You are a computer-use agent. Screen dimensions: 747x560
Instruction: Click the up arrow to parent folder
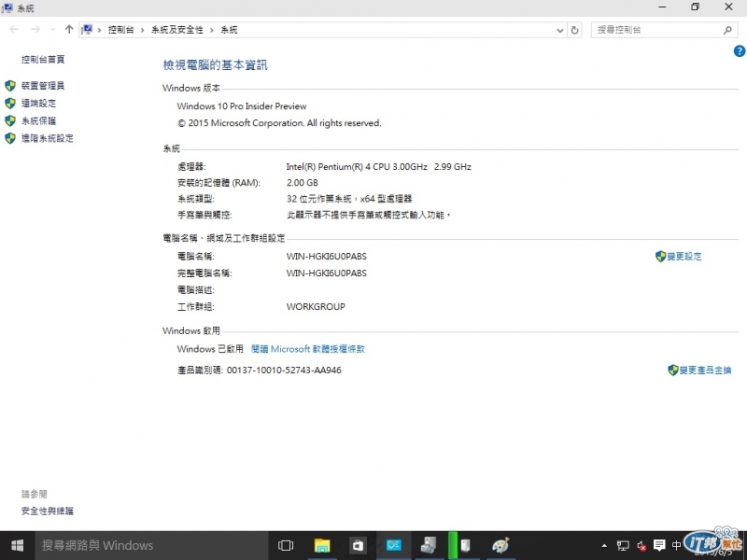coord(69,30)
